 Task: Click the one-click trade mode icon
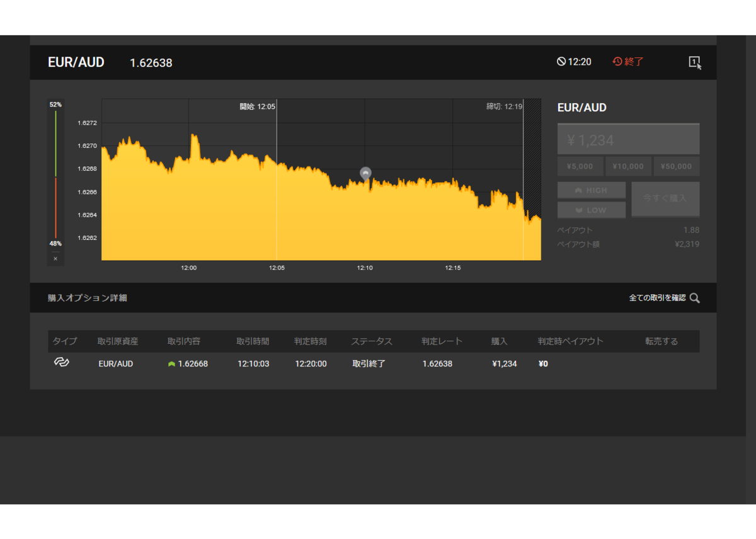click(695, 62)
